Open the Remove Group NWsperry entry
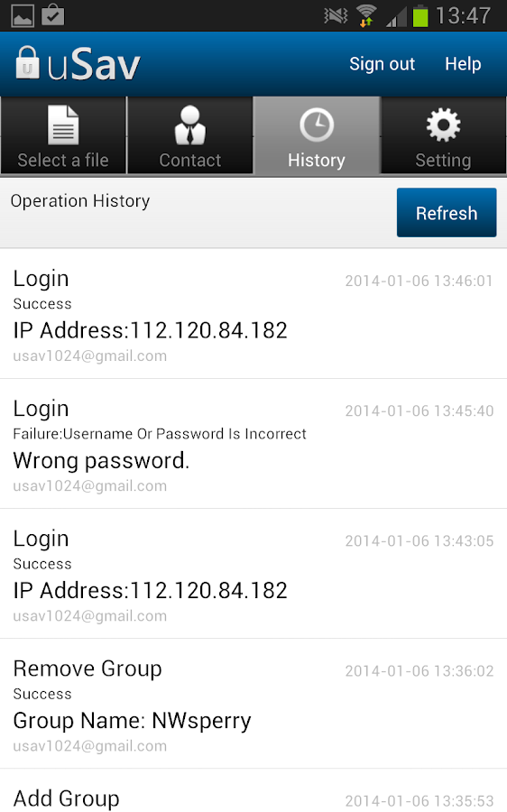Viewport: 507px width, 812px height. [x=253, y=704]
